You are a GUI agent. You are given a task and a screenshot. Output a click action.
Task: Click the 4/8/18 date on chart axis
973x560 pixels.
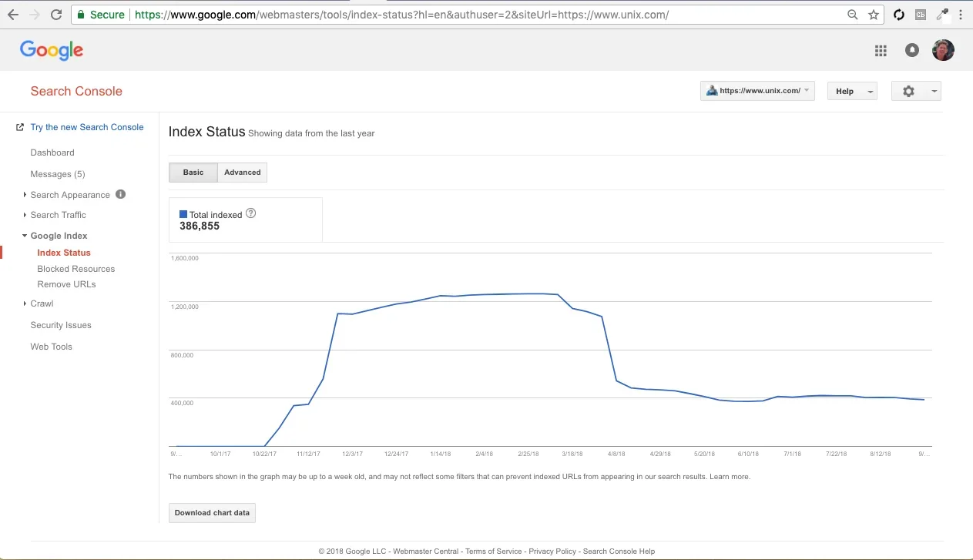pyautogui.click(x=616, y=454)
